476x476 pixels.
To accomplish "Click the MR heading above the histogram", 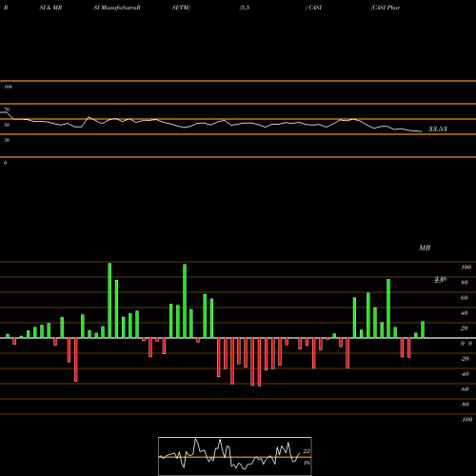I will pos(425,248).
